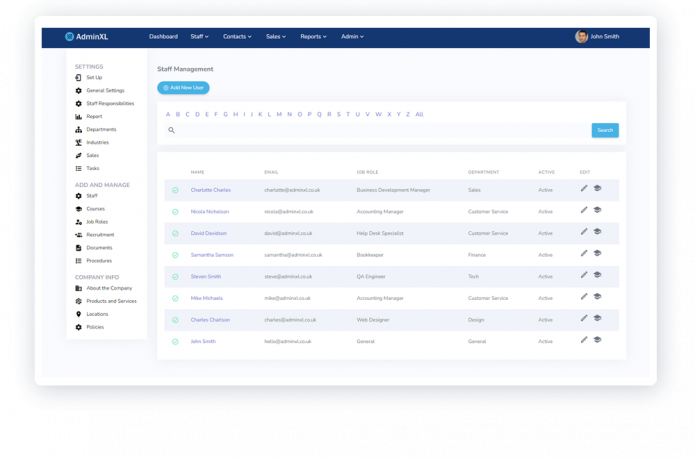695x457 pixels.
Task: Click the Add New User button
Action: pos(183,88)
